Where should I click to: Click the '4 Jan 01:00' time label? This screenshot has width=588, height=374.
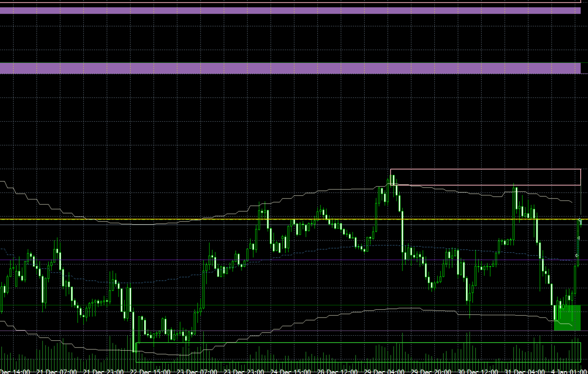coord(569,371)
